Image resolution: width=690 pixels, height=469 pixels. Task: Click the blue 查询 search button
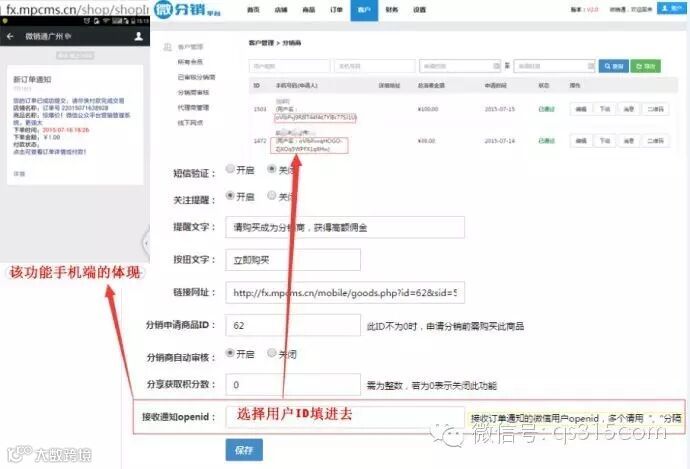613,66
